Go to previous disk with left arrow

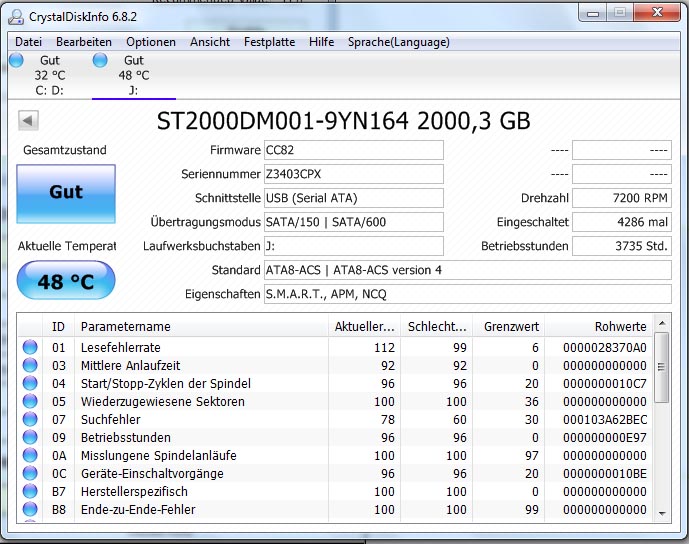(28, 120)
